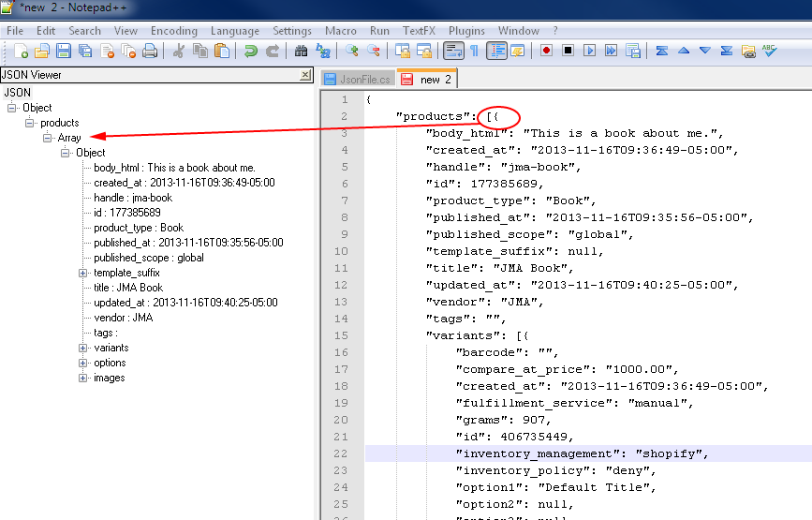Click the blue double-triangle icon with top bar
812x520 pixels.
click(662, 51)
